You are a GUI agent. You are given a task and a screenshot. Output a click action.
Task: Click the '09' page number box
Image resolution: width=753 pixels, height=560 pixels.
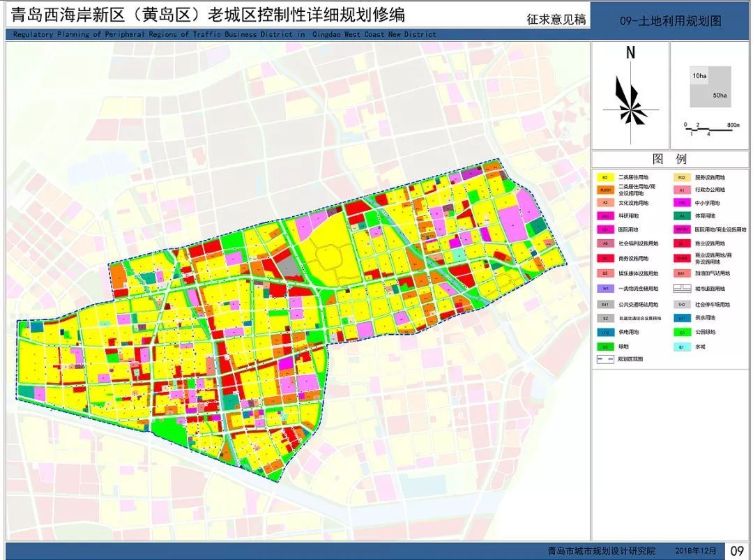(737, 550)
